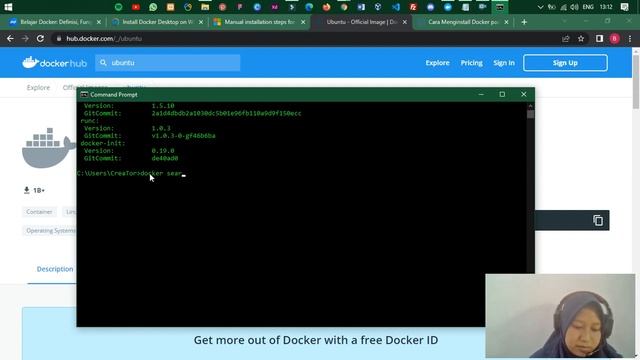The height and width of the screenshot is (360, 640).
Task: Open the clock showing 13:12
Action: (606, 7)
